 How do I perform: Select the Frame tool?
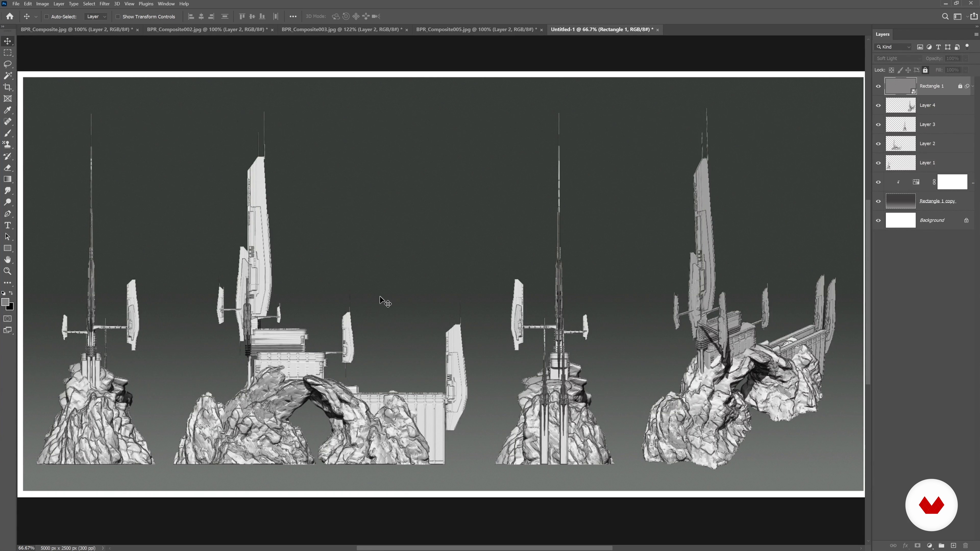pos(8,98)
